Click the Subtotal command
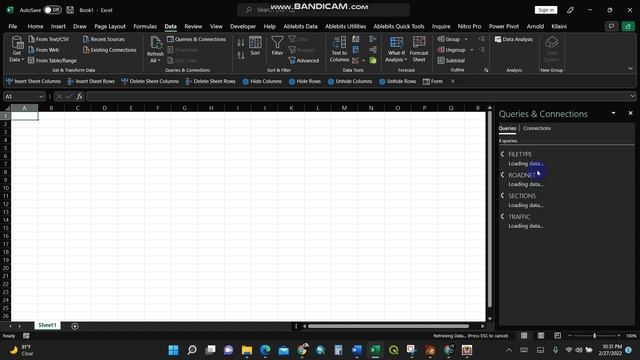 tap(451, 60)
